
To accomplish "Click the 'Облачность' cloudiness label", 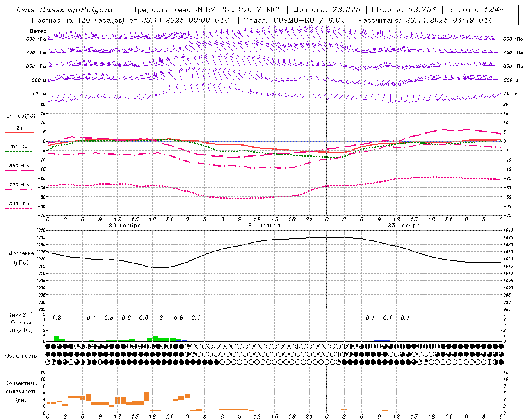I will (x=21, y=356).
